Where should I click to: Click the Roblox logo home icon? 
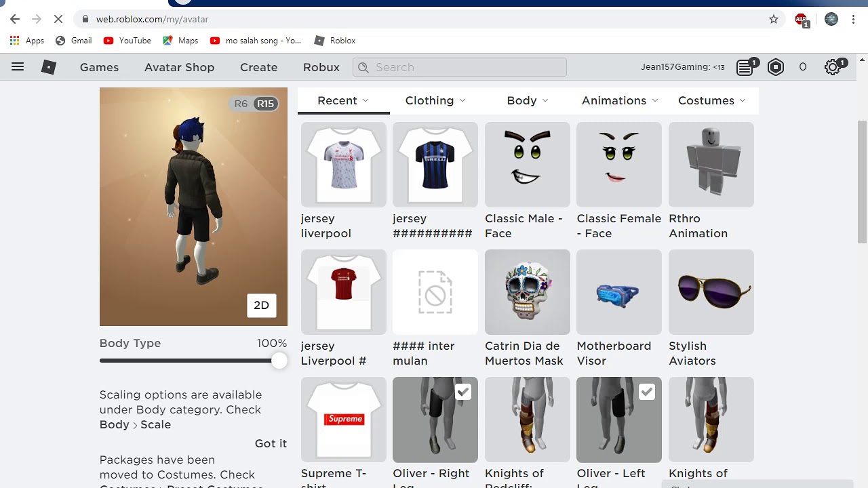[49, 67]
